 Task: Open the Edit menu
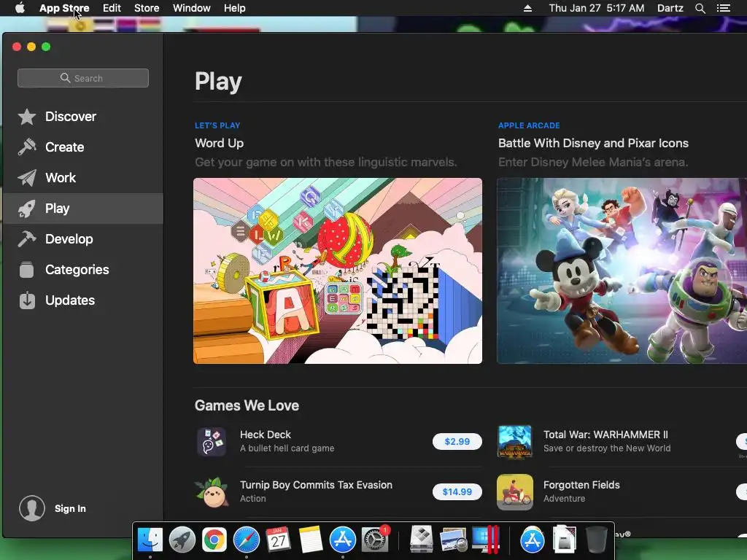112,8
